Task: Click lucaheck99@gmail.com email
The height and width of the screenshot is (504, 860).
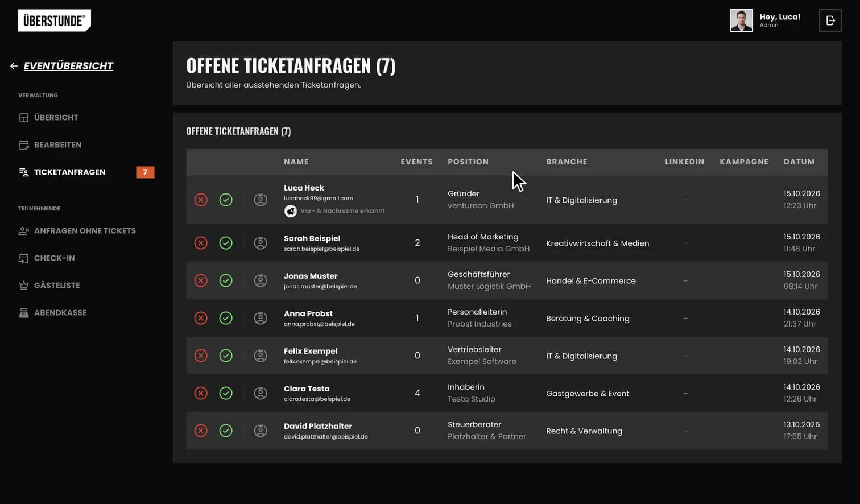Action: click(319, 199)
